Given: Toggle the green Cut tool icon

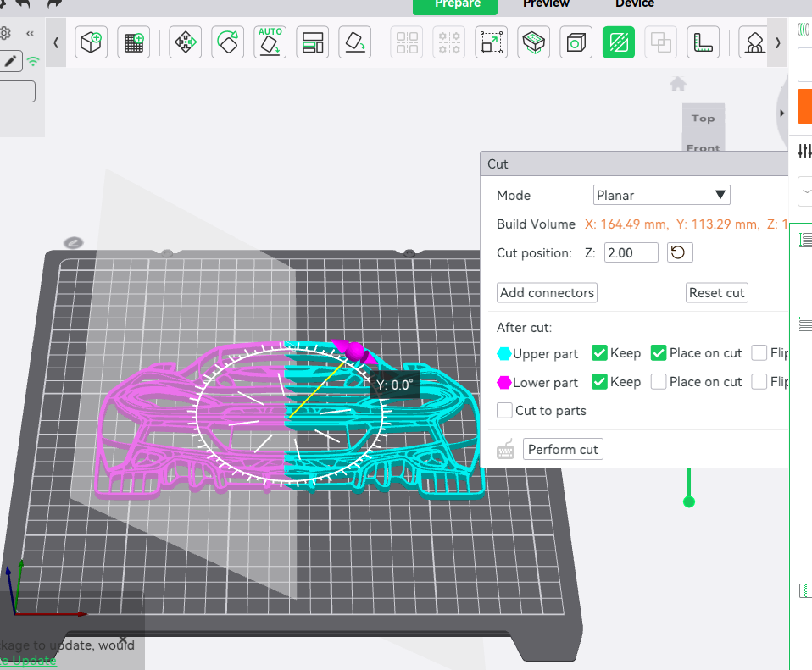Looking at the screenshot, I should pyautogui.click(x=619, y=42).
